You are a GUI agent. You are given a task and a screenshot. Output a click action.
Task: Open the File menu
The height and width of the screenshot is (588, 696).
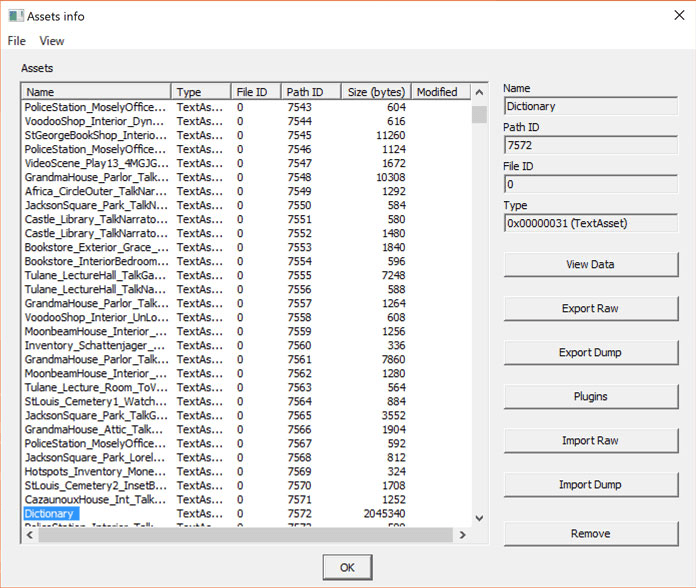click(x=16, y=41)
